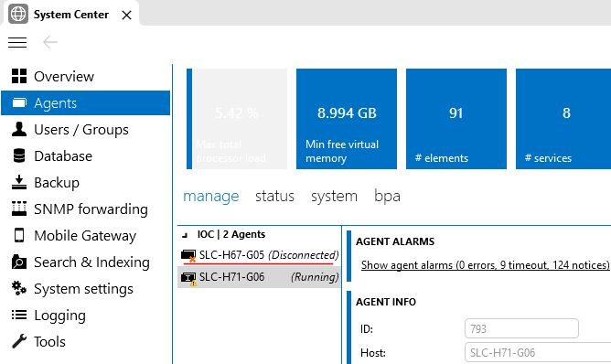Screen dimensions: 611x364
Task: Select the System Center tab title
Action: coord(71,15)
